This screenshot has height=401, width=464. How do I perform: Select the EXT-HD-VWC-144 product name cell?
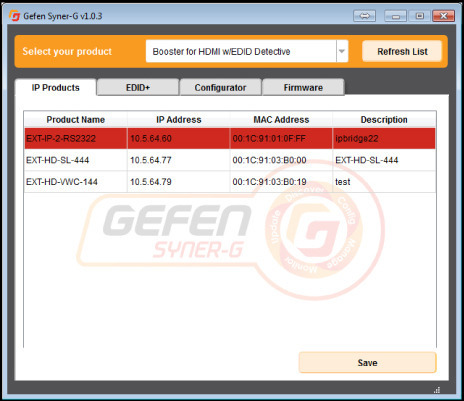coord(76,182)
